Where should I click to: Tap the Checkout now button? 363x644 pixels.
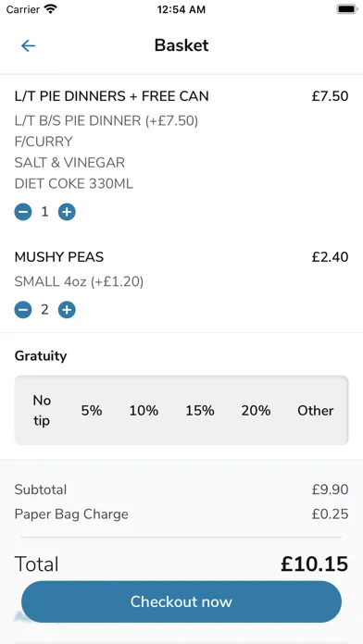181,601
